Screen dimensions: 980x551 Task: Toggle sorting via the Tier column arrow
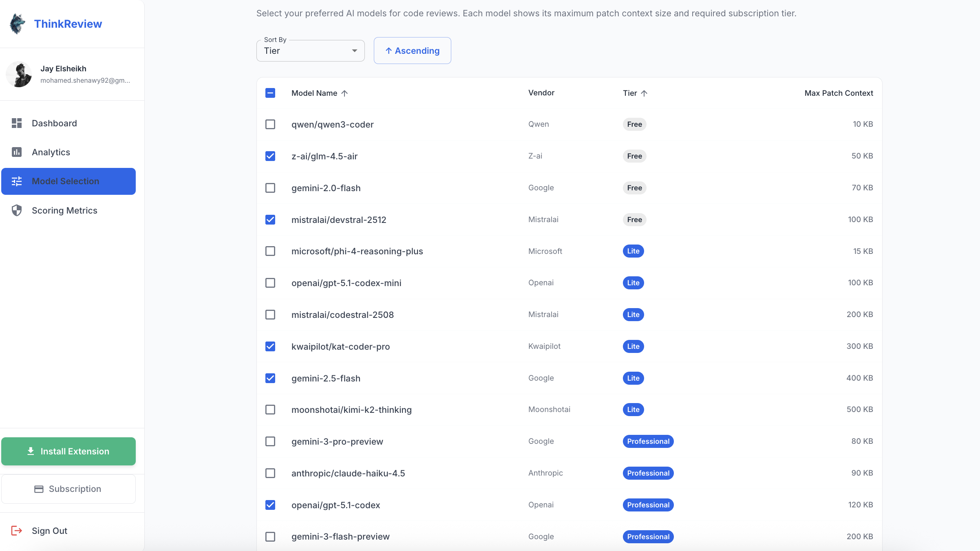[645, 93]
